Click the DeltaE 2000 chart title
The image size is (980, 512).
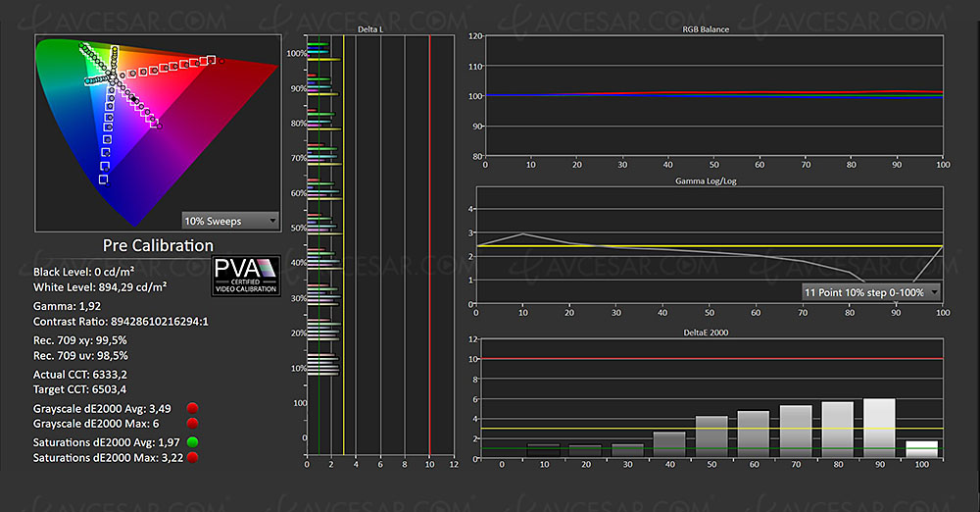coord(706,333)
